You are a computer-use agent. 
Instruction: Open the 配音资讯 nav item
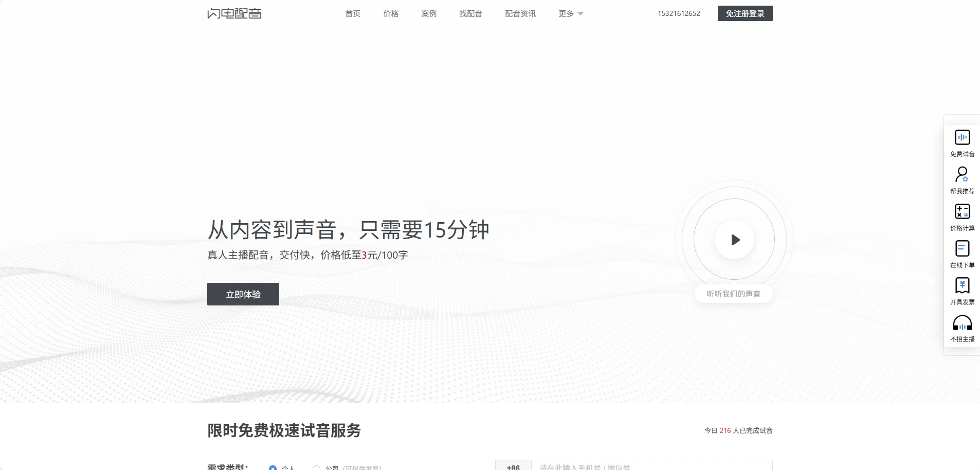(520, 14)
